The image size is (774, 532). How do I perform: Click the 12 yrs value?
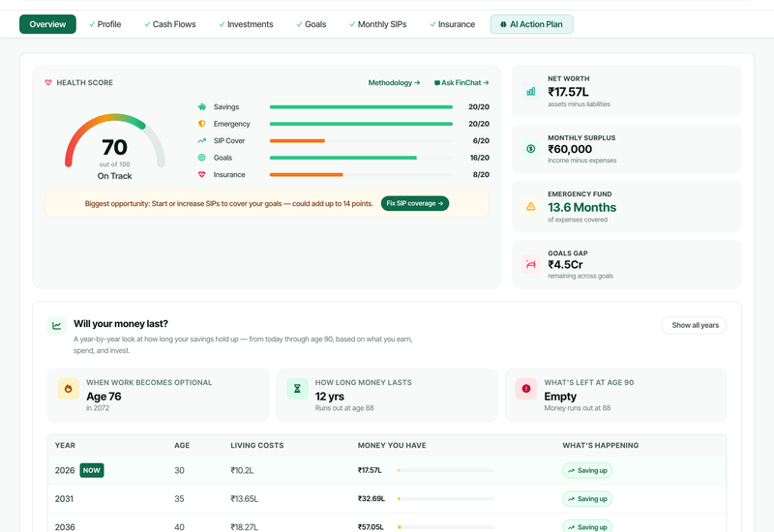point(330,397)
